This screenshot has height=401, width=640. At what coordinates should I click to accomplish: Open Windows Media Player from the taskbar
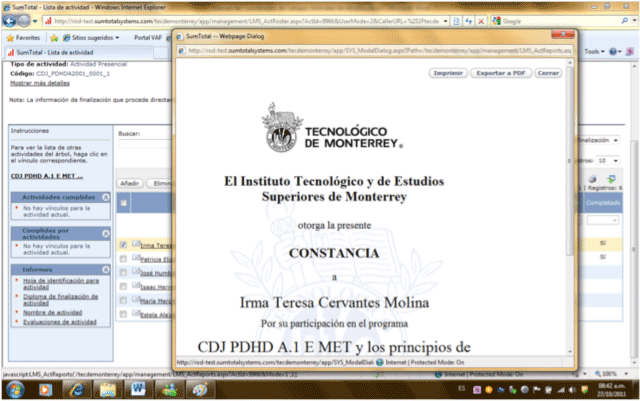pyautogui.click(x=45, y=390)
